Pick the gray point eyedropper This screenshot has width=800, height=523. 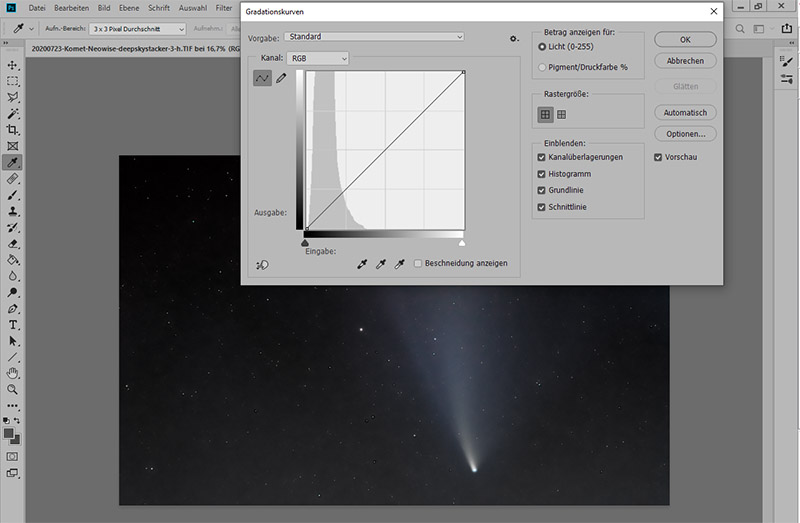click(381, 264)
